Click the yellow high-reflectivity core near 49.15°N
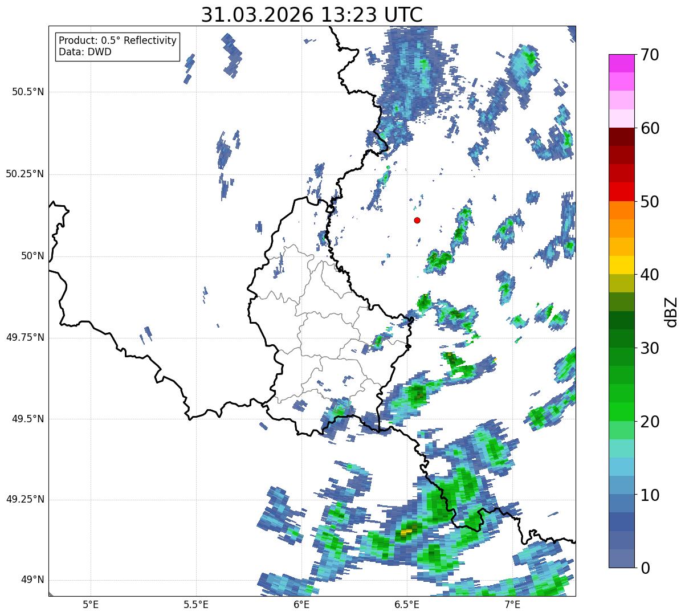685x616 pixels. click(406, 532)
